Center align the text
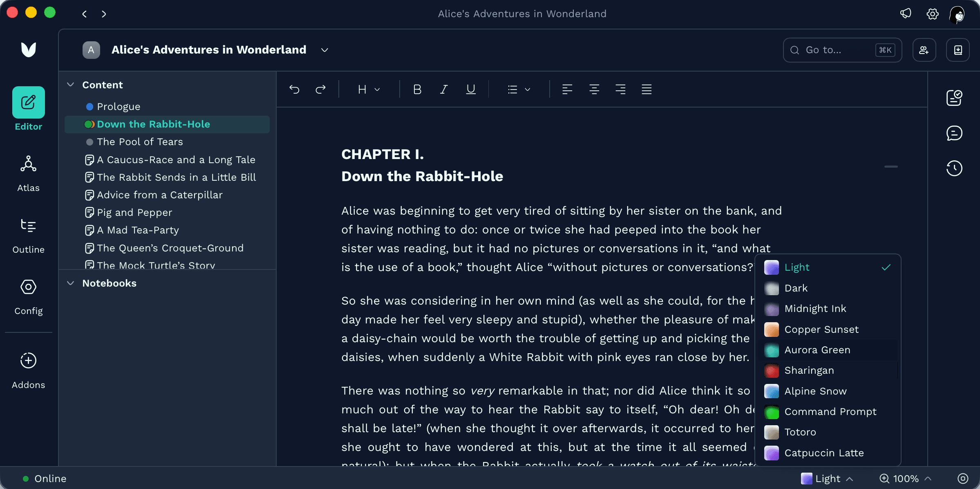 point(594,89)
